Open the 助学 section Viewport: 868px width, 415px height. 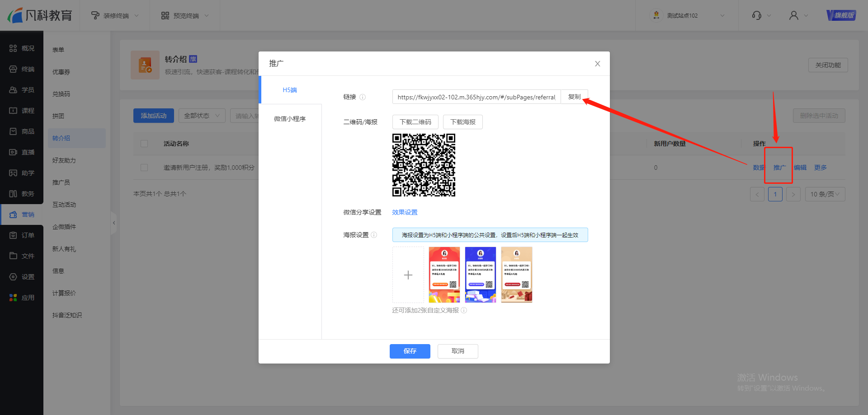pos(22,173)
